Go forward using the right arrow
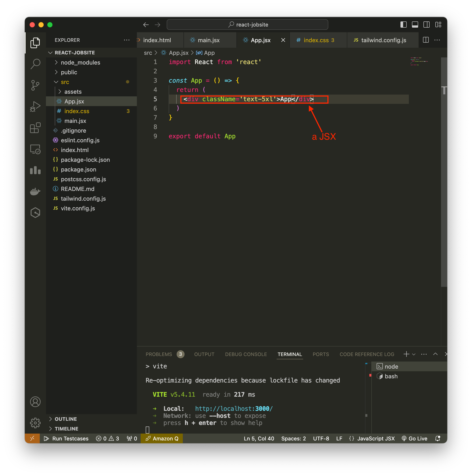Screen dimensions: 472x476 pyautogui.click(x=157, y=25)
